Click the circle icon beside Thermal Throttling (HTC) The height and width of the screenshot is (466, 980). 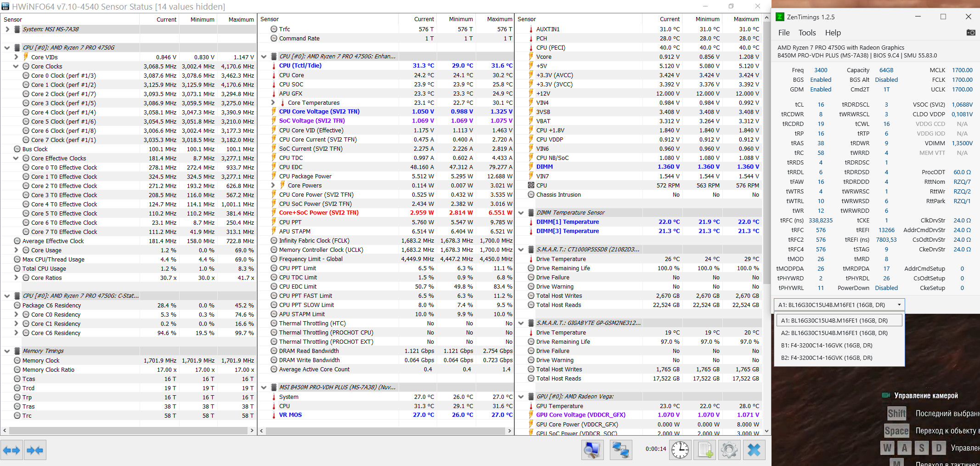[274, 323]
